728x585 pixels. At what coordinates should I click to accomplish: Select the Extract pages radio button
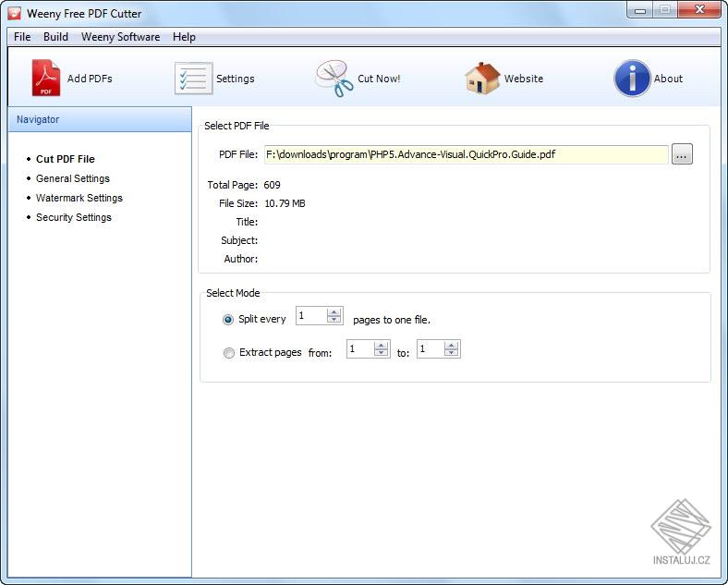(229, 353)
